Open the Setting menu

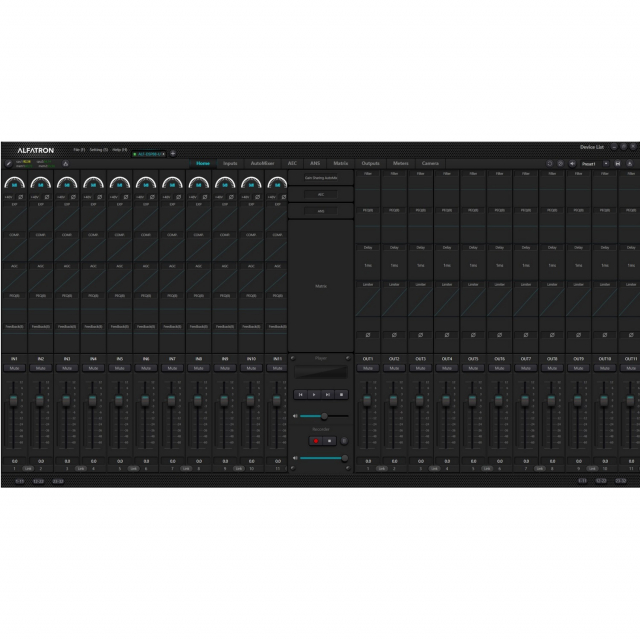click(98, 149)
